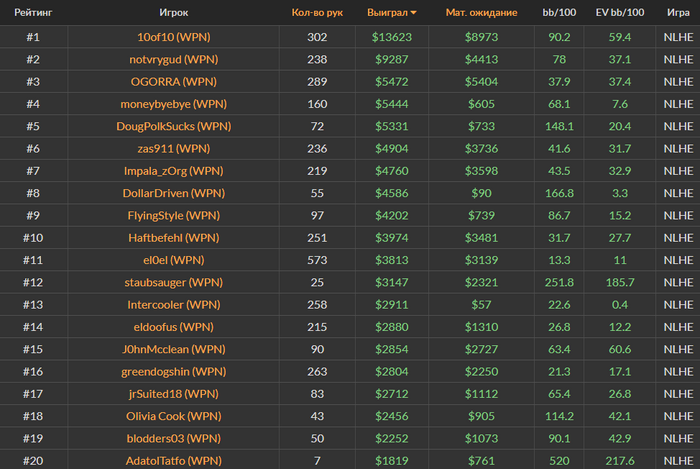The image size is (700, 469).
Task: Select OGORRA (WPN) player name
Action: [x=174, y=82]
